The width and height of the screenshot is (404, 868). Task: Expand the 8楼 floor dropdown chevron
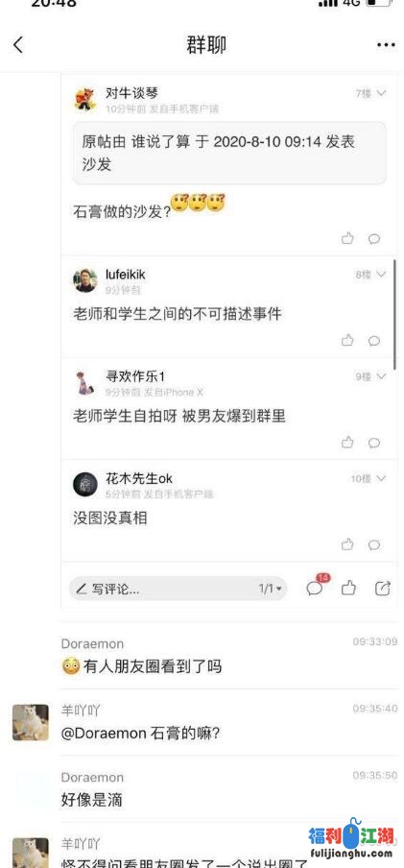tap(381, 274)
